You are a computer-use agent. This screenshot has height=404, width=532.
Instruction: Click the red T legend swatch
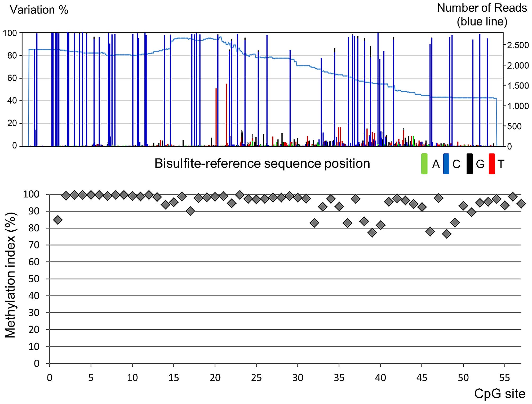[492, 164]
